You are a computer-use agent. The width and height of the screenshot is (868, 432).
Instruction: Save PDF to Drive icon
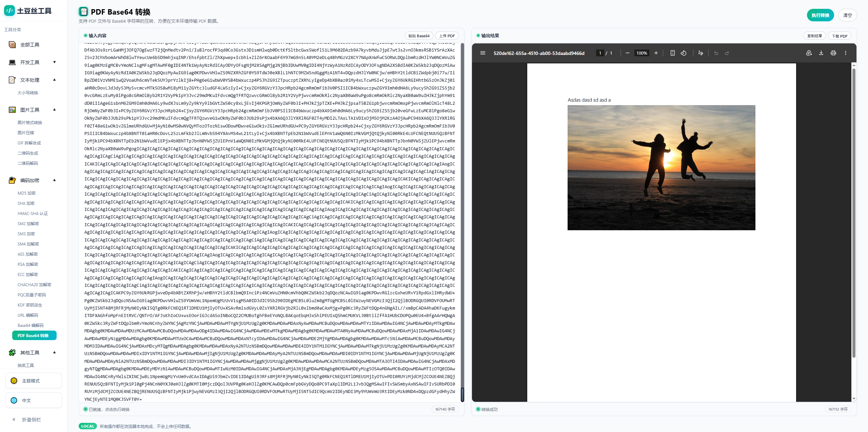(x=809, y=53)
